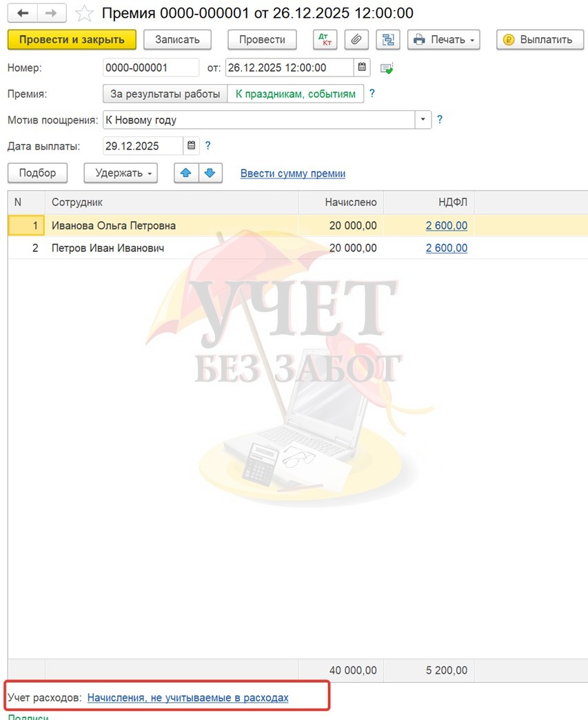Move row down with blue arrow
The height and width of the screenshot is (720, 588).
210,173
